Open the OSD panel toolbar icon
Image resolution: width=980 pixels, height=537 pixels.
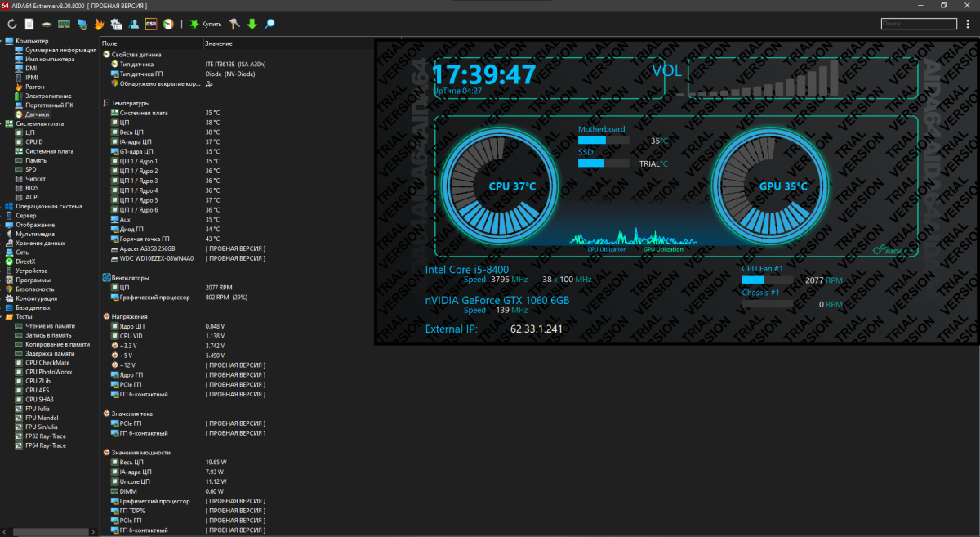[x=151, y=24]
